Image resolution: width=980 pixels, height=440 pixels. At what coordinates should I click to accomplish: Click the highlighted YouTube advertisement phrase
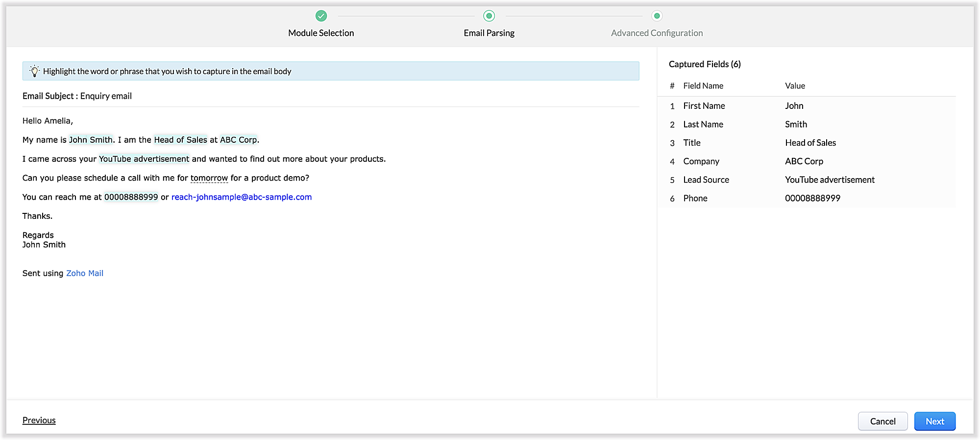tap(144, 159)
